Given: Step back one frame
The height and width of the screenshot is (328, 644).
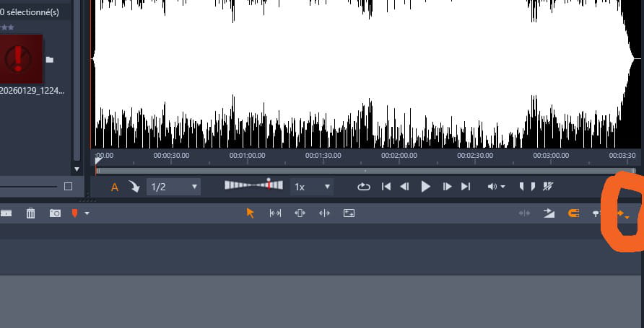Looking at the screenshot, I should tap(404, 187).
